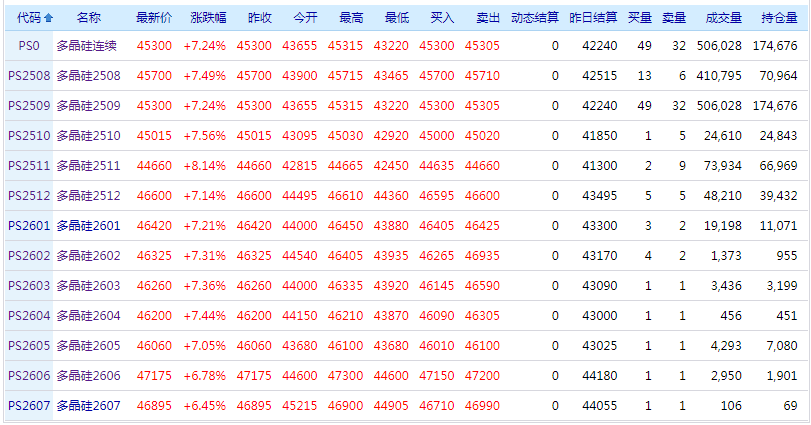Select low price 42450 for PS2511
Image resolution: width=811 pixels, height=425 pixels.
coord(391,165)
